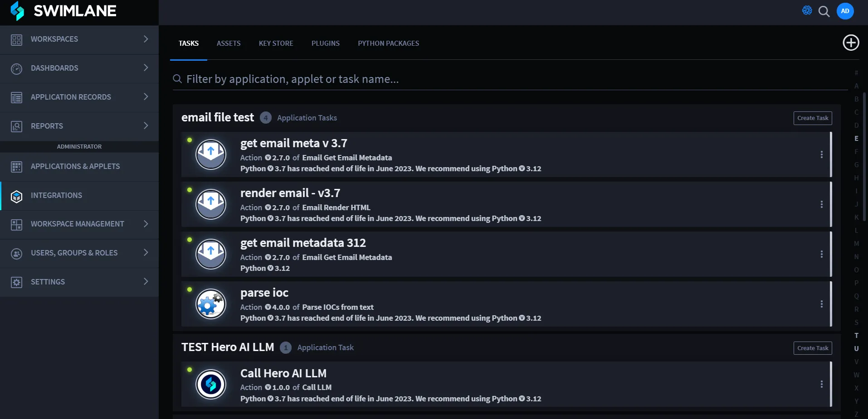Expand the Users, Groups & Roles chevron
Screen dimensions: 868x419
[x=146, y=252]
